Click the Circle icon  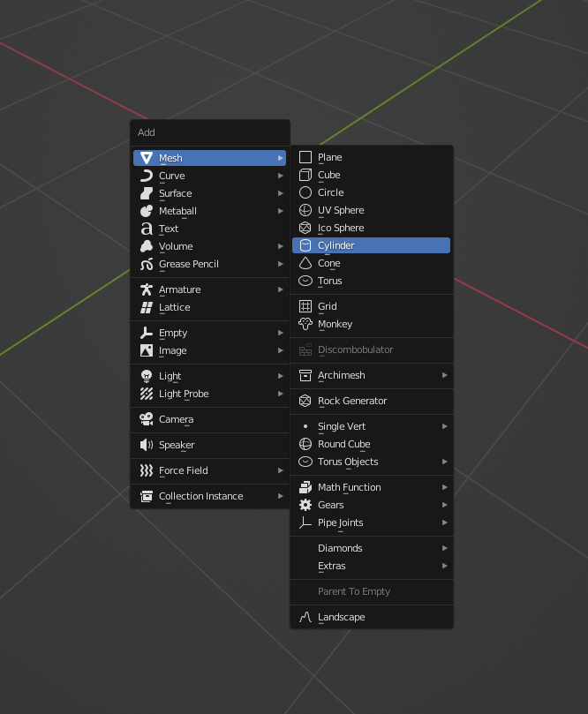pos(305,192)
